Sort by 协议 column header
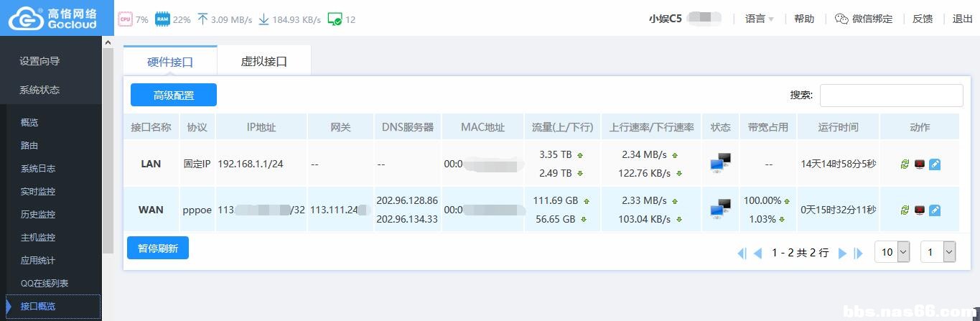Viewport: 980px width, 321px height. coord(197,127)
